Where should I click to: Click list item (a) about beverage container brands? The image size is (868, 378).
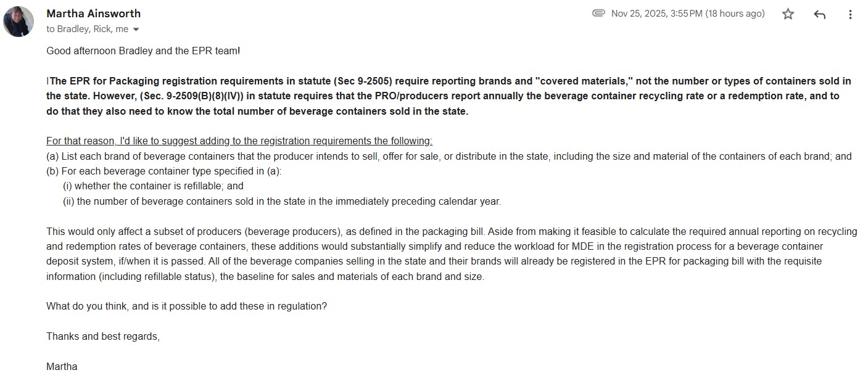pyautogui.click(x=448, y=156)
